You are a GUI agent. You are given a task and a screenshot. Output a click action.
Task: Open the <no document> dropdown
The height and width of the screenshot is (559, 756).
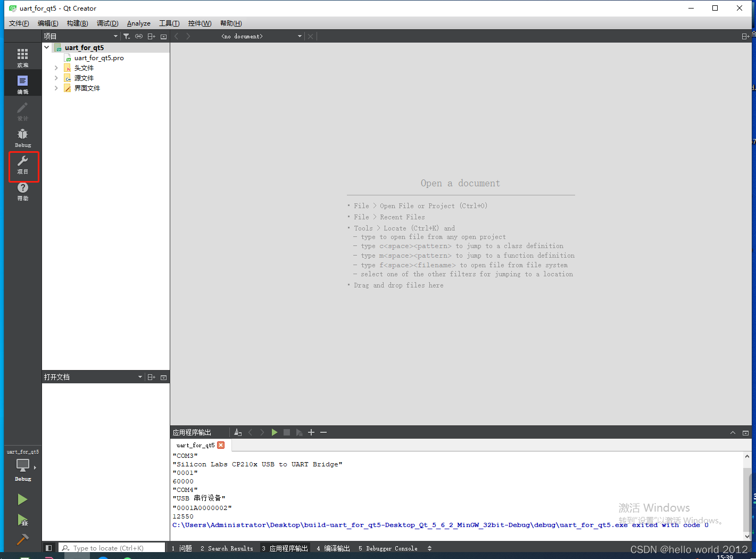(261, 36)
